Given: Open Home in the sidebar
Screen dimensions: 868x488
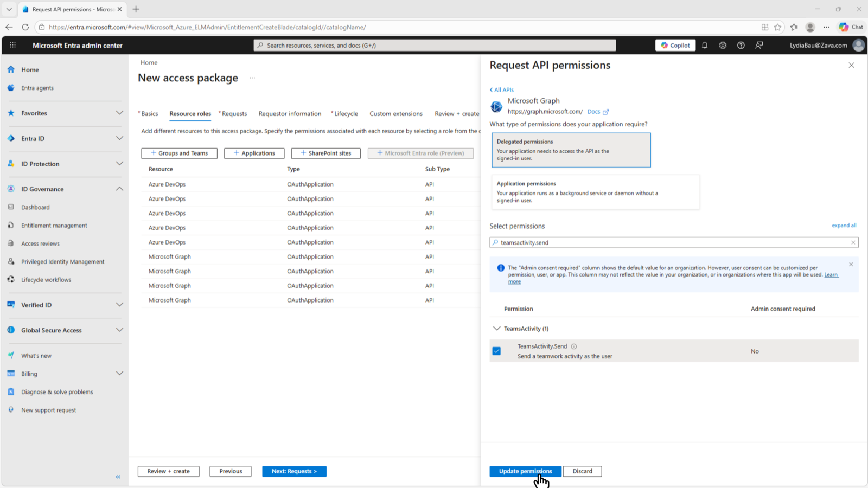Looking at the screenshot, I should [x=30, y=70].
